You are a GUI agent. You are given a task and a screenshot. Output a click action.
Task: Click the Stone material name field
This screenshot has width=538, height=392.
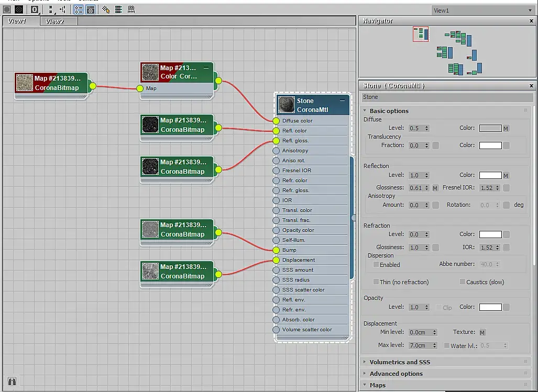(x=447, y=97)
